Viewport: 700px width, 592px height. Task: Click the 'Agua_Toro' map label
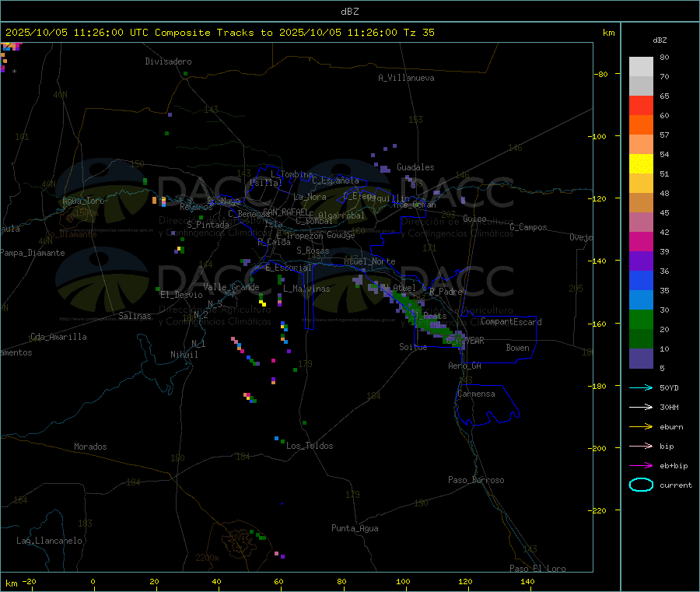(x=83, y=201)
